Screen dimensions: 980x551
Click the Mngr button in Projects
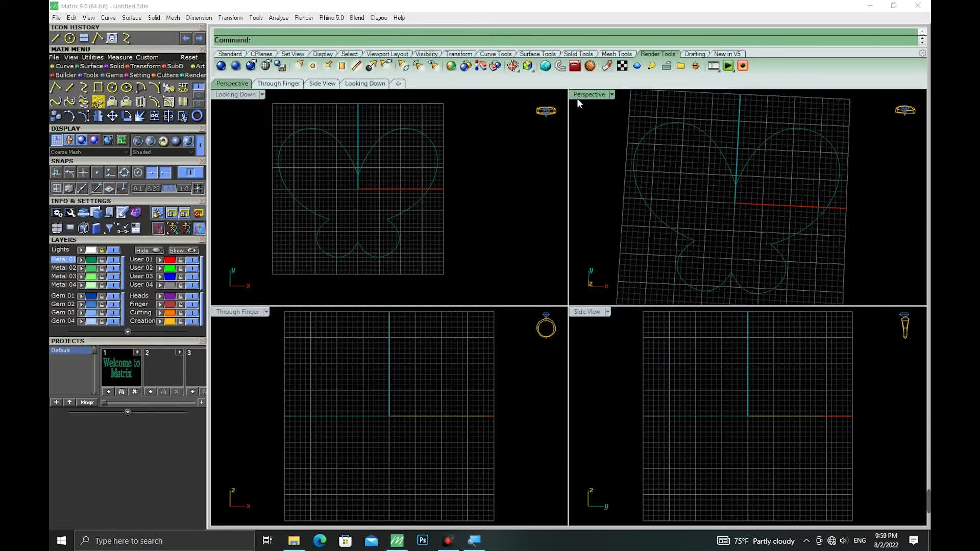pyautogui.click(x=87, y=403)
